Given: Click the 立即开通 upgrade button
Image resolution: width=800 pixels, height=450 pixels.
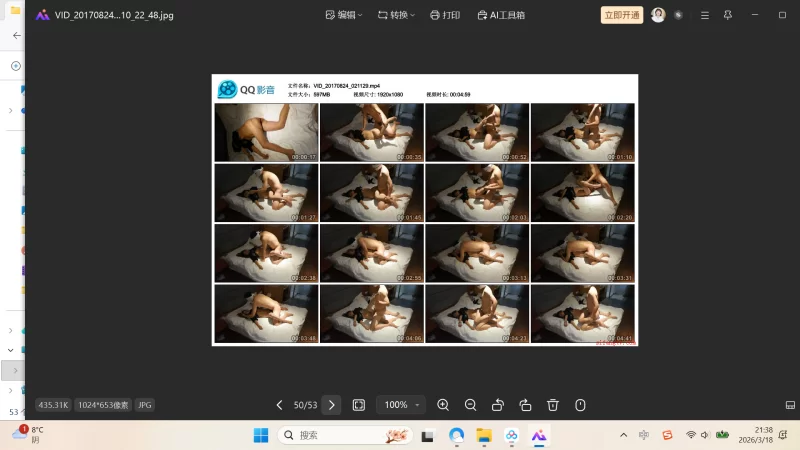Looking at the screenshot, I should (x=622, y=15).
